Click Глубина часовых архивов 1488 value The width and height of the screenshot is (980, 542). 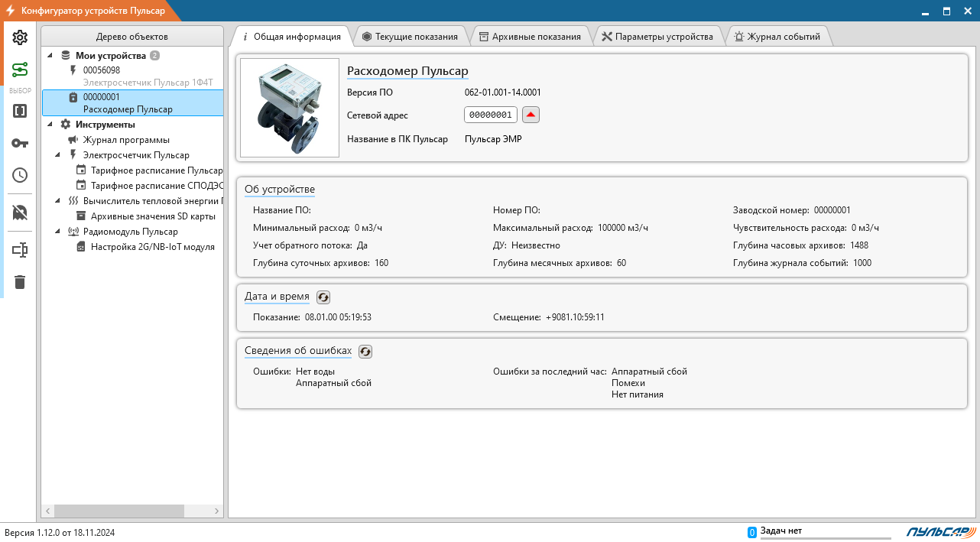pyautogui.click(x=859, y=245)
